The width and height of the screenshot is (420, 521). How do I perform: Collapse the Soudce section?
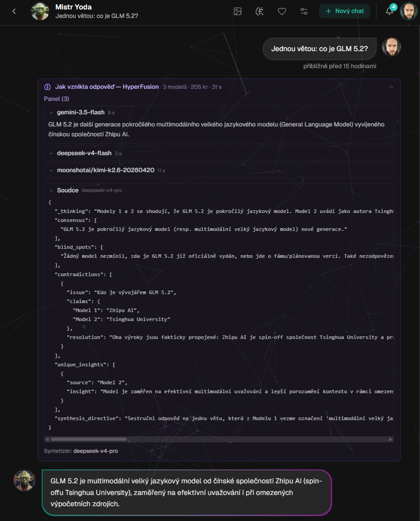[x=51, y=191]
